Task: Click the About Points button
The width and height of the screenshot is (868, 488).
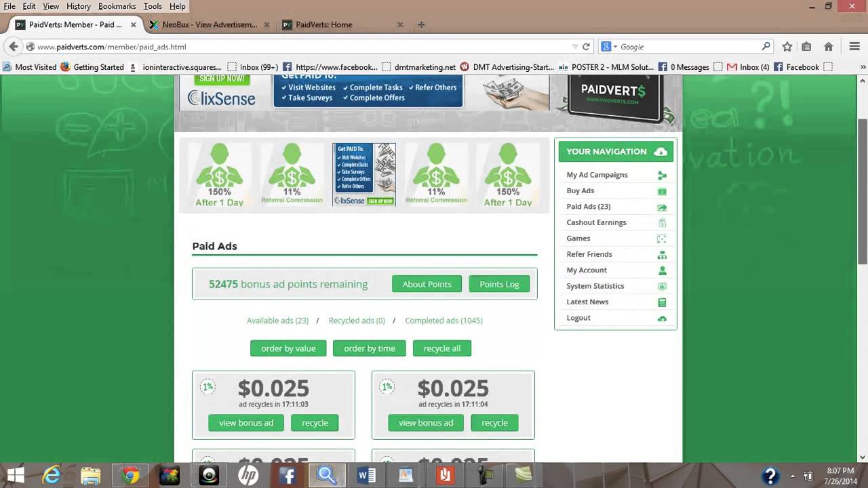Action: [x=427, y=284]
